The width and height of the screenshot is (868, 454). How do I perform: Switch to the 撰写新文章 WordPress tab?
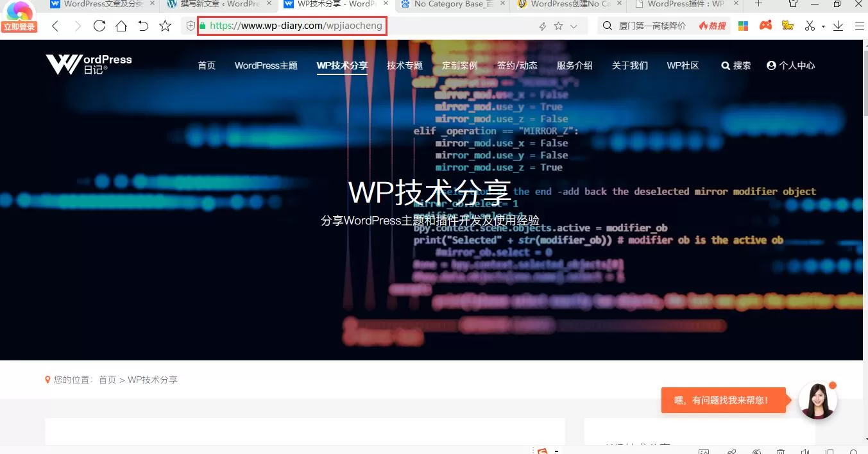tap(219, 4)
